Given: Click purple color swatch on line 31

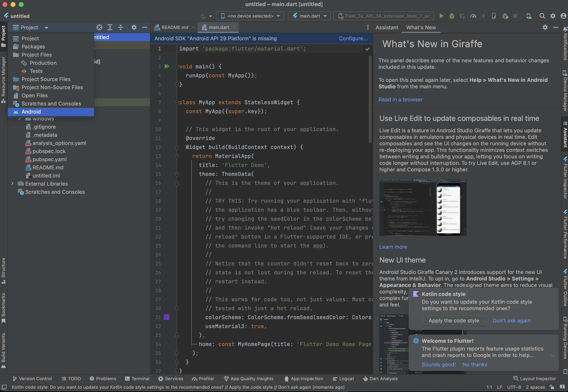Looking at the screenshot, I should [167, 317].
